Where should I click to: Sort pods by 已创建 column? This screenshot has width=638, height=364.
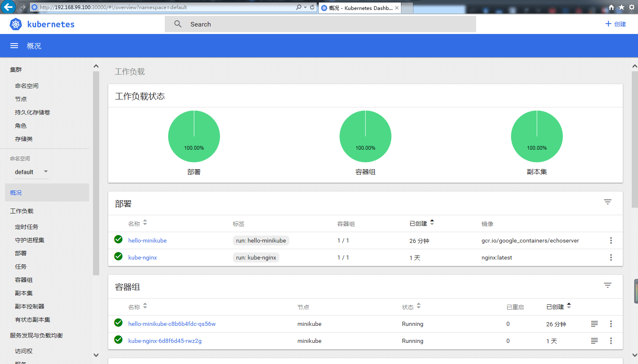pos(559,306)
